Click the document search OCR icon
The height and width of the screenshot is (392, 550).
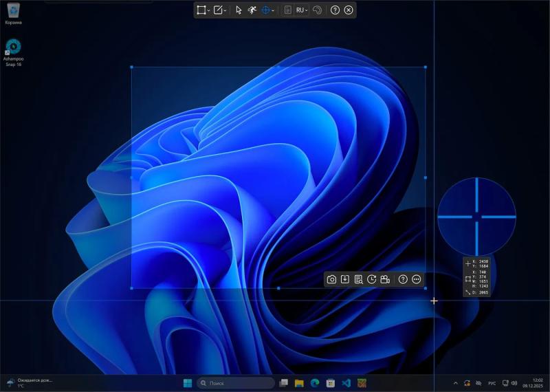tap(359, 279)
